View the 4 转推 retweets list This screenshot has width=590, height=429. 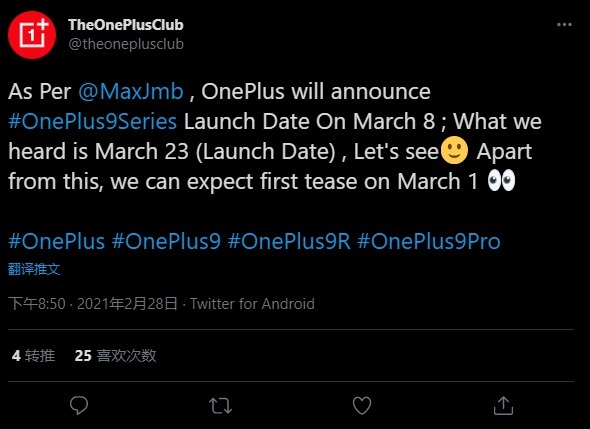tap(33, 356)
